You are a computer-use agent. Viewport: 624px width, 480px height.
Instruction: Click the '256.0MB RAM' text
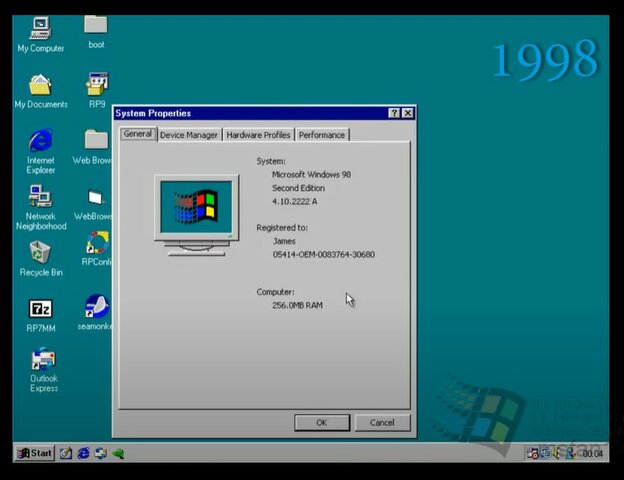click(297, 305)
